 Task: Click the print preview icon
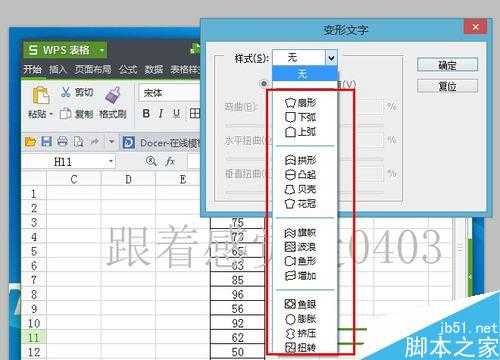[78, 142]
